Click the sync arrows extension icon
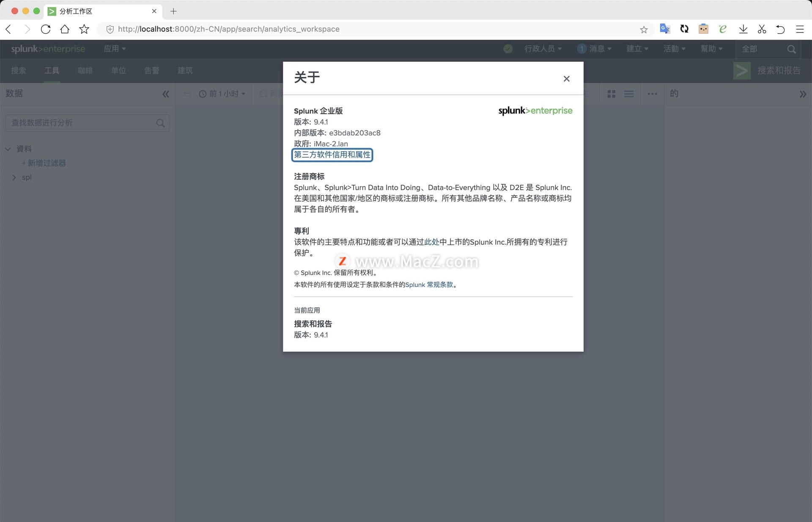 pos(684,29)
